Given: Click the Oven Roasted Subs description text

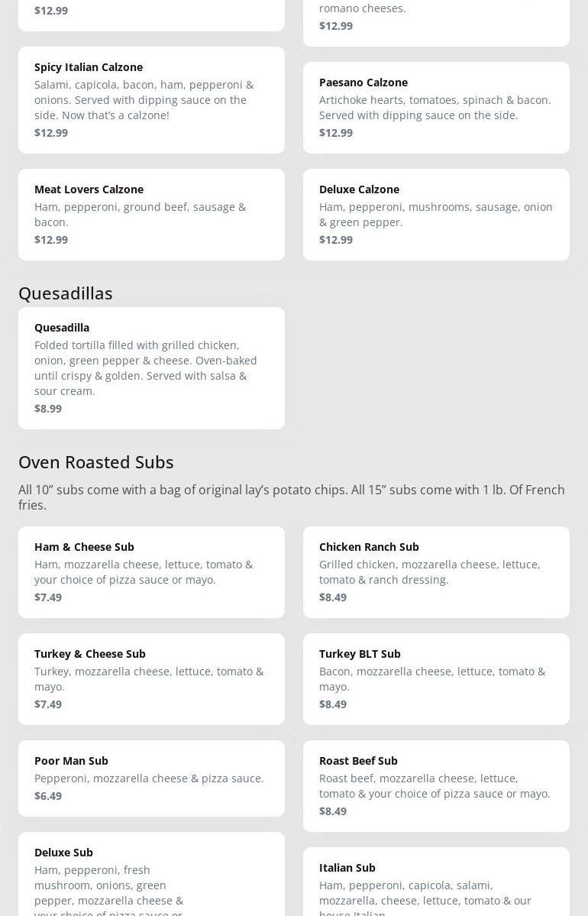Looking at the screenshot, I should [x=292, y=497].
